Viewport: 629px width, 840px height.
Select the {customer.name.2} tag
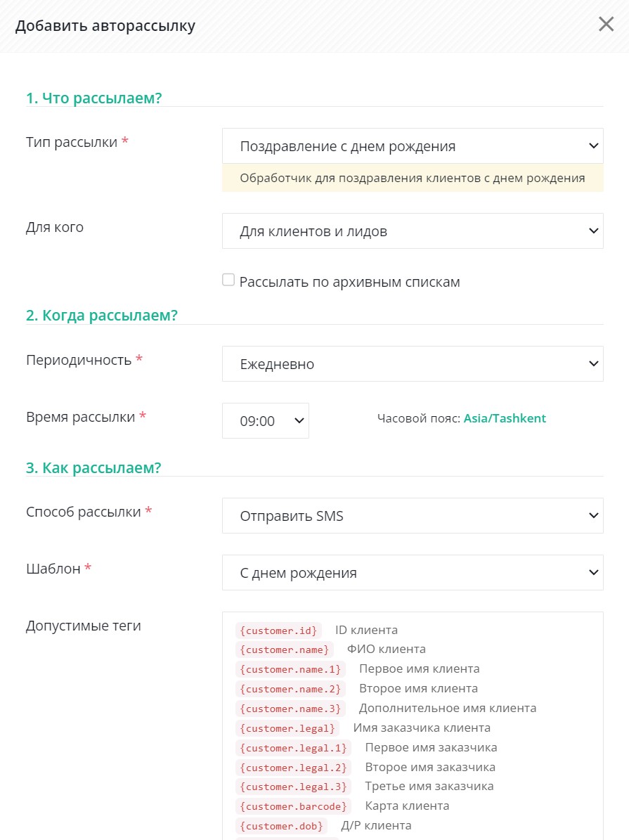290,689
